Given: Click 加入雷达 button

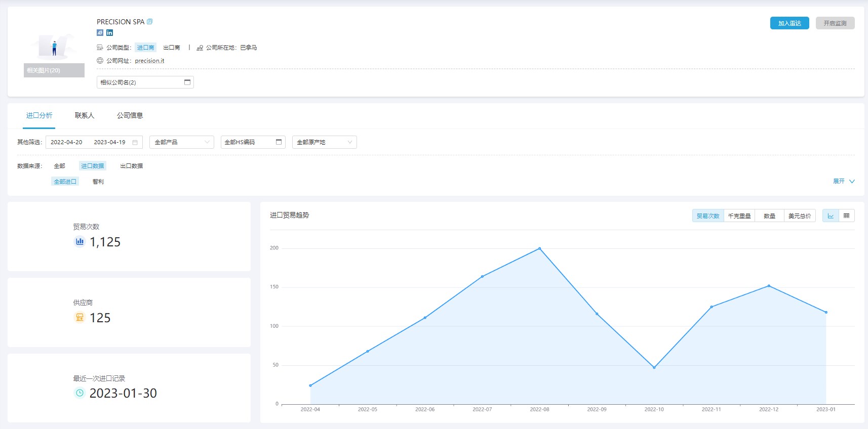Looking at the screenshot, I should point(790,23).
